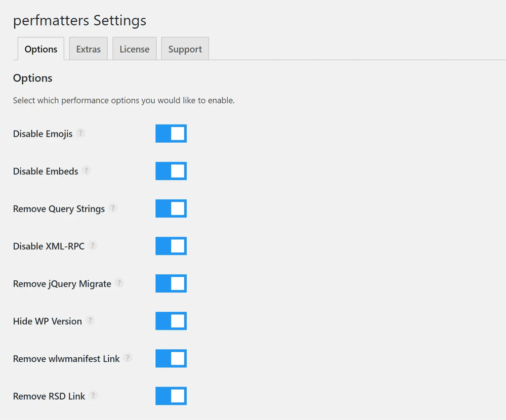506x420 pixels.
Task: Select the Remove wlwmanifest Link label
Action: click(x=66, y=359)
